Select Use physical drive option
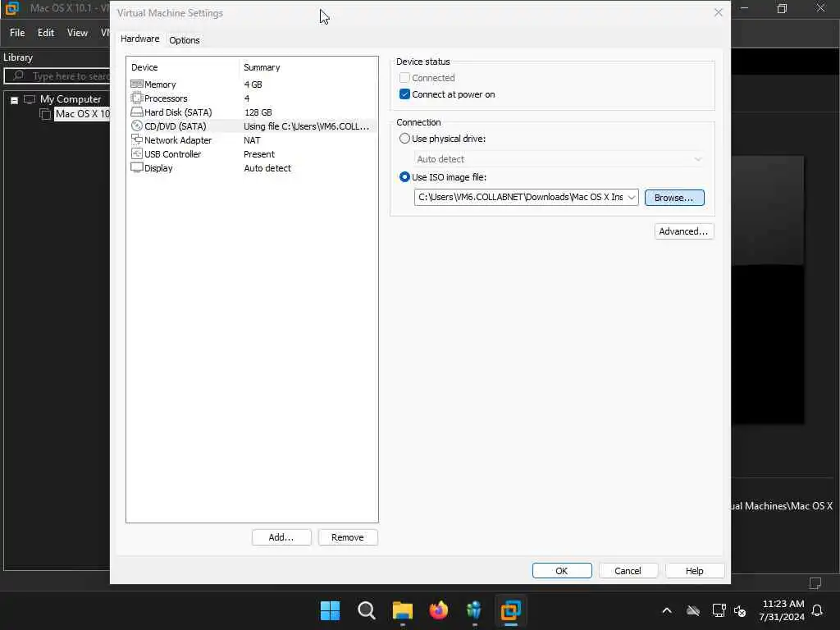 404,138
